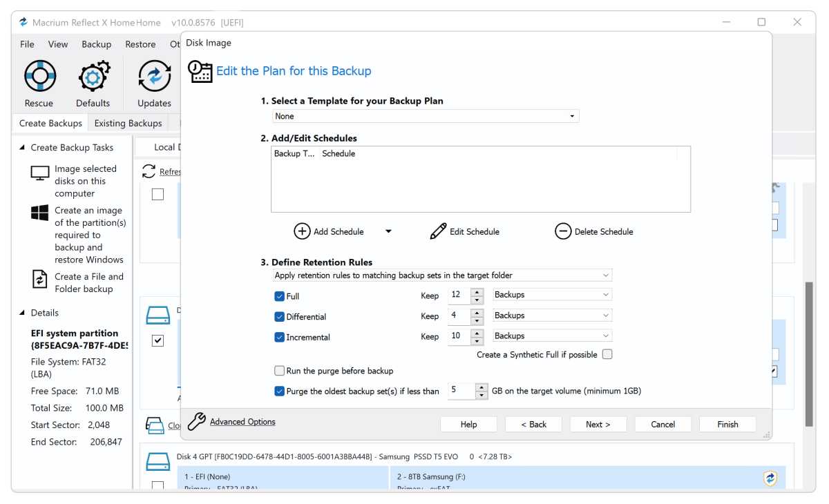
Task: Click the Delete Schedule button label
Action: (x=604, y=232)
